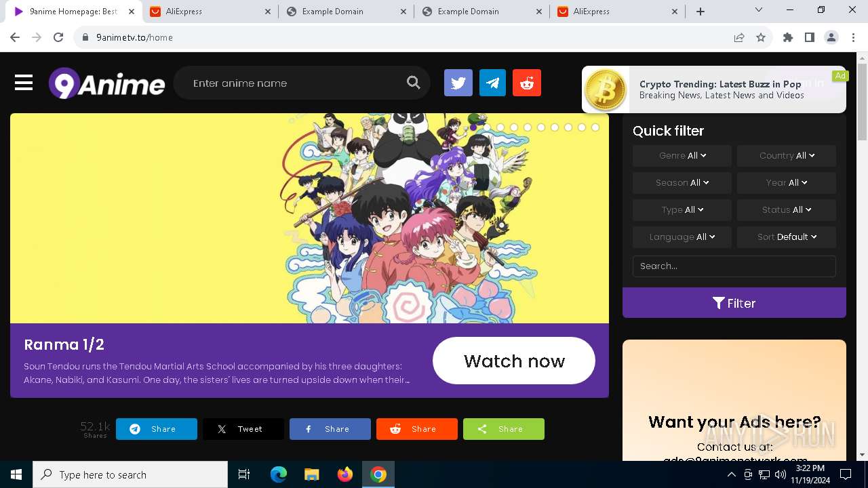
Task: Open browser extensions puzzle icon
Action: [x=788, y=37]
